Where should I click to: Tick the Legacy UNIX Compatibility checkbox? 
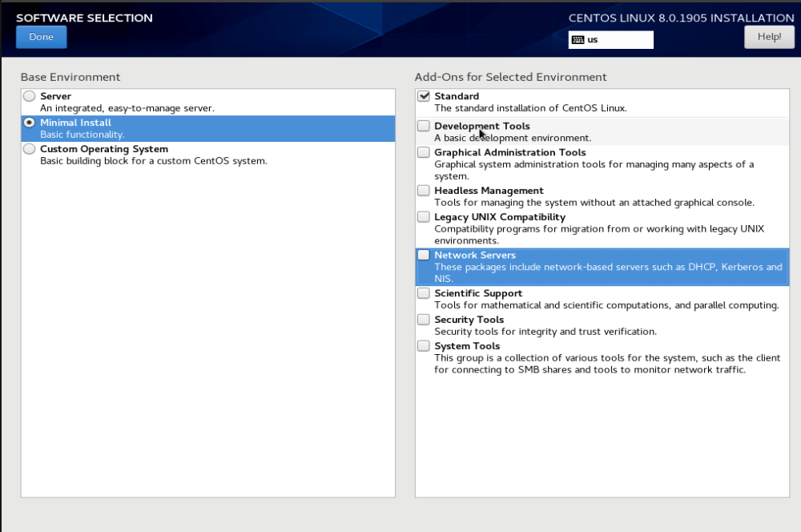click(424, 216)
